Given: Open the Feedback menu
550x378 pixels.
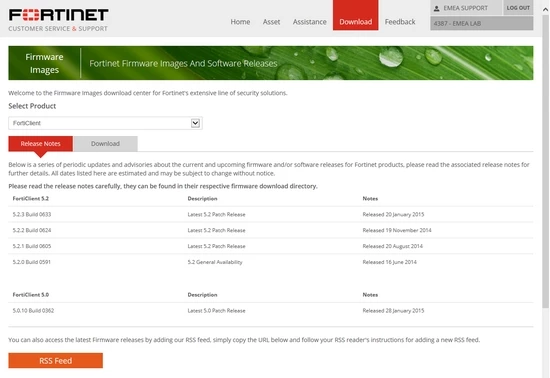Looking at the screenshot, I should point(400,22).
